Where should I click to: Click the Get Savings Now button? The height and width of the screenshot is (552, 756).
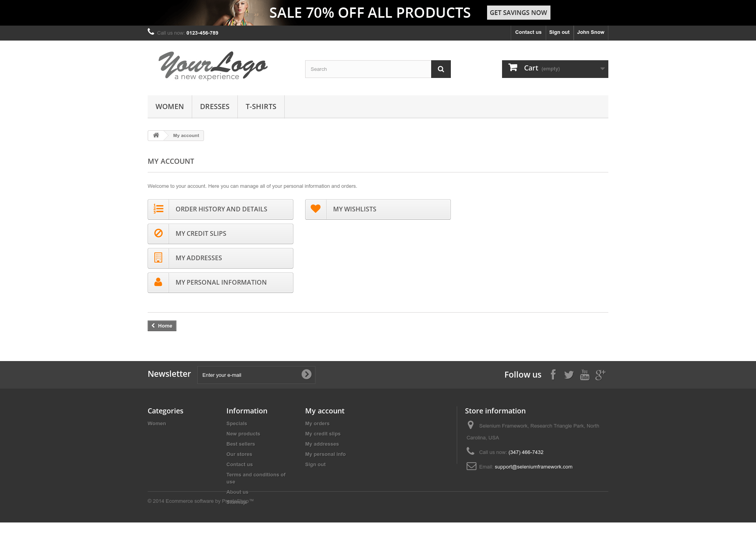pyautogui.click(x=519, y=13)
